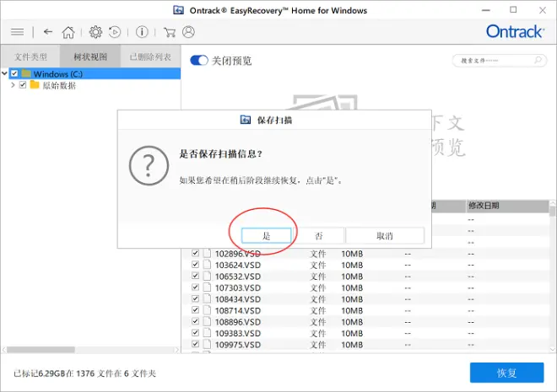Uncheck the Windows (C:) checkbox
557x392 pixels.
click(14, 74)
